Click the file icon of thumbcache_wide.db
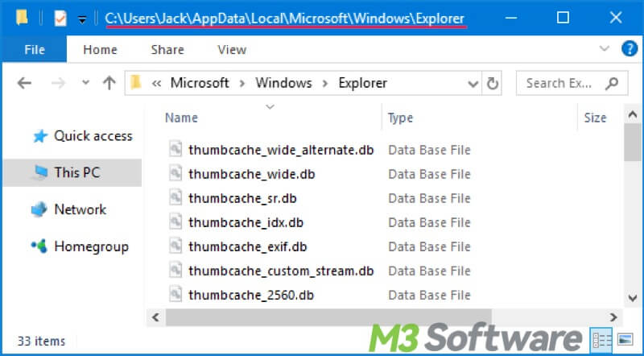The height and width of the screenshot is (356, 644). coord(175,173)
